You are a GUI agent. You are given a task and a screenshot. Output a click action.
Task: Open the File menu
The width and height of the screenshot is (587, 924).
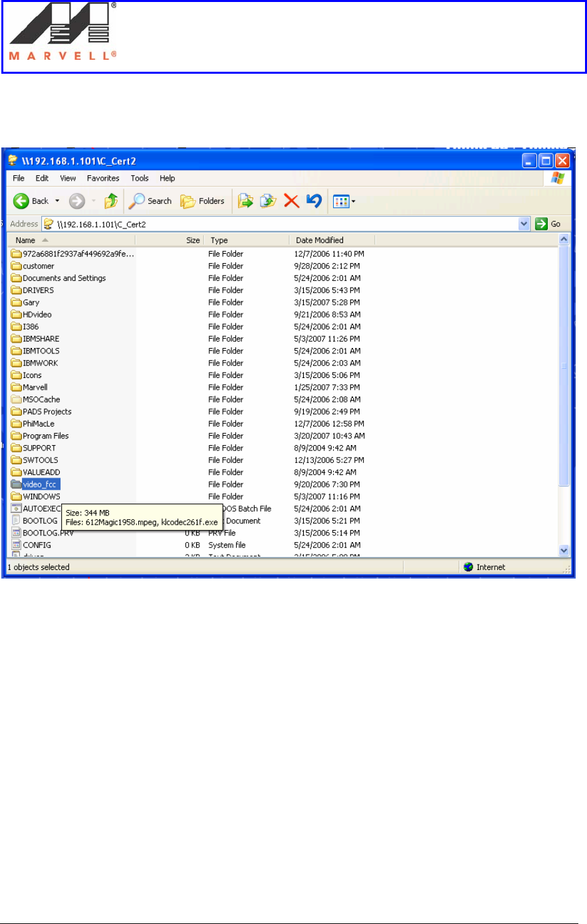click(x=19, y=178)
